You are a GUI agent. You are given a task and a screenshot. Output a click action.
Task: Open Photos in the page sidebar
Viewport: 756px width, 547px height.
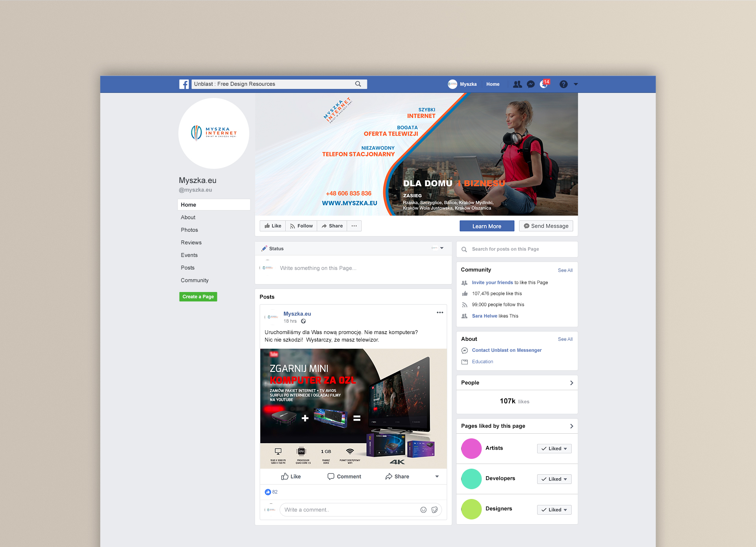pyautogui.click(x=189, y=230)
